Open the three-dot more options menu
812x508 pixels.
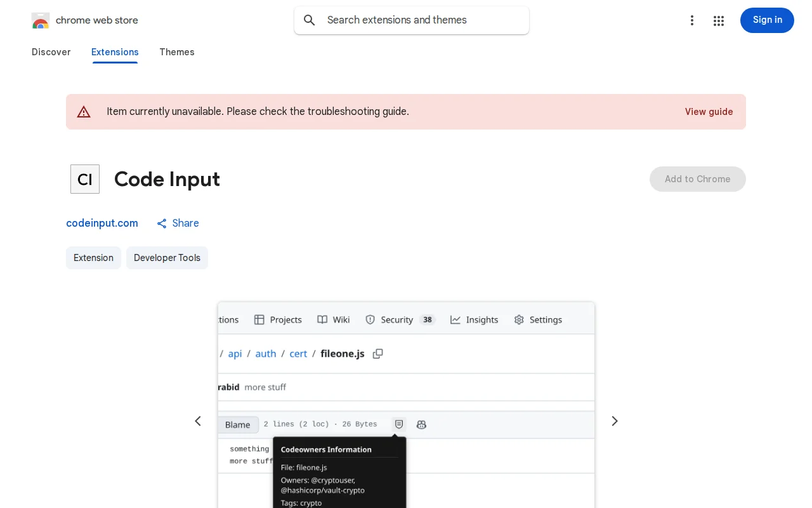tap(692, 20)
